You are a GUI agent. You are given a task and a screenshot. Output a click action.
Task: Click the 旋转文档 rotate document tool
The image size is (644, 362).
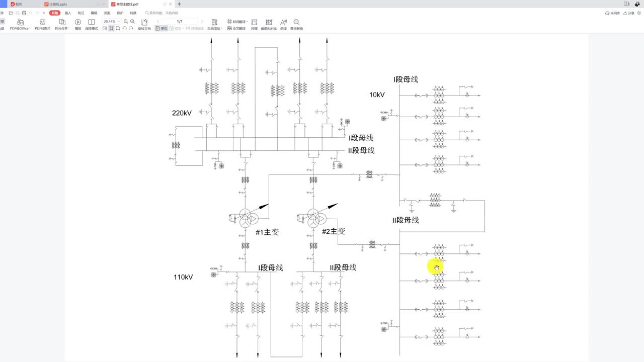coord(144,25)
